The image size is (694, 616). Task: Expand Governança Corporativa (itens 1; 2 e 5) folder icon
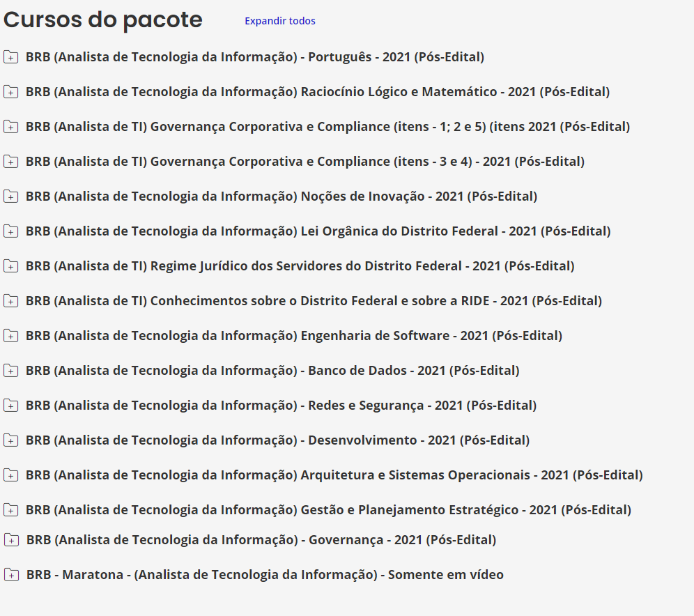10,127
